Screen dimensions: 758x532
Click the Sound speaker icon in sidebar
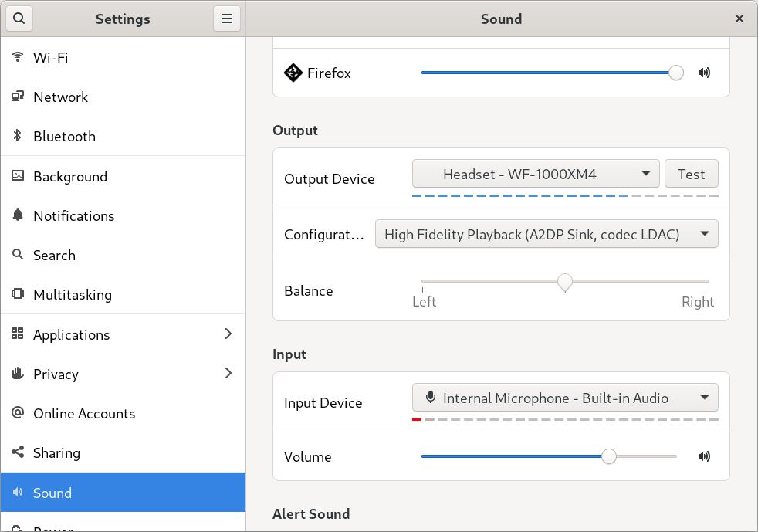point(18,493)
